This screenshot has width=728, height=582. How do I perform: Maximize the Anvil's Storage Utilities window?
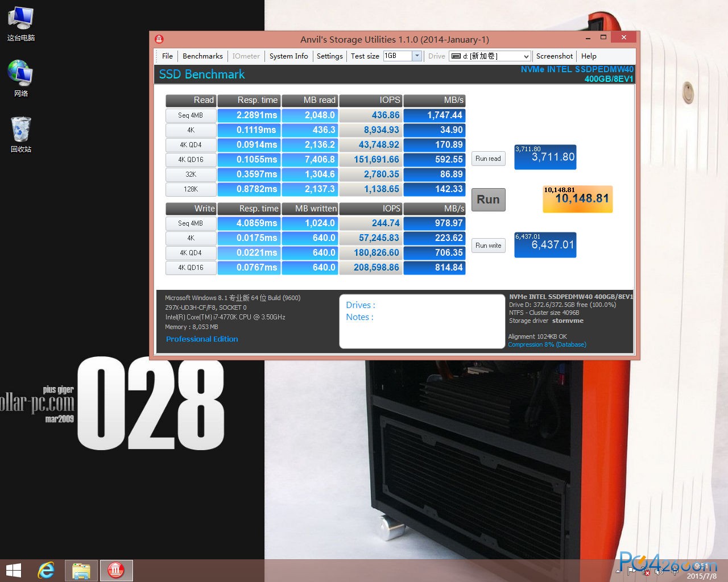[603, 38]
